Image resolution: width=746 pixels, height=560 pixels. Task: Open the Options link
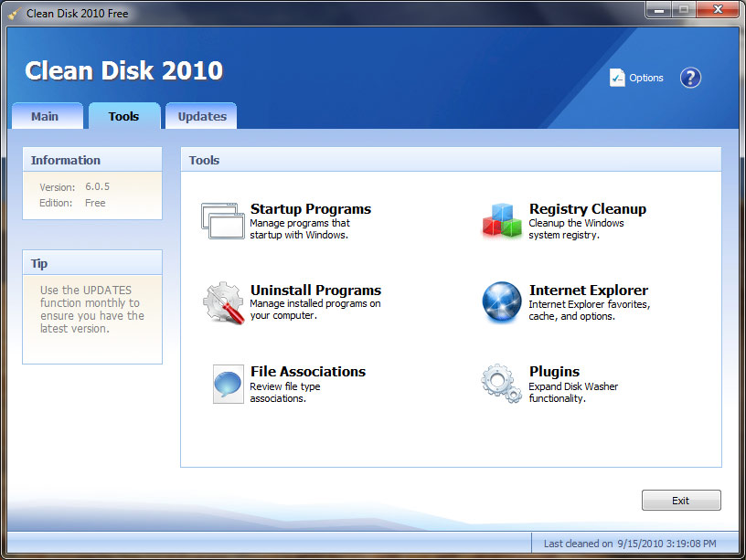(x=646, y=78)
